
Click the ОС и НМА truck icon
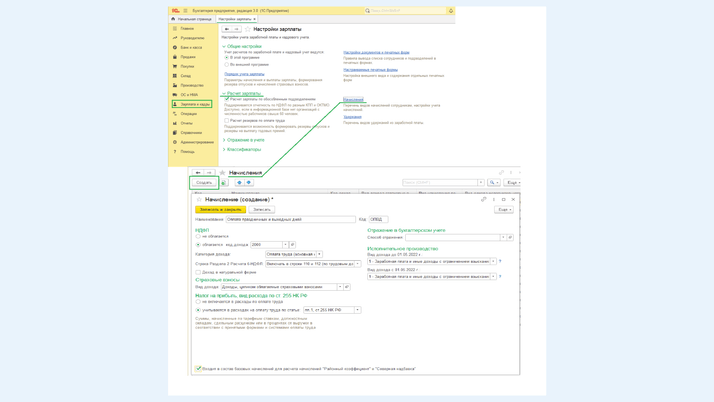pos(175,95)
